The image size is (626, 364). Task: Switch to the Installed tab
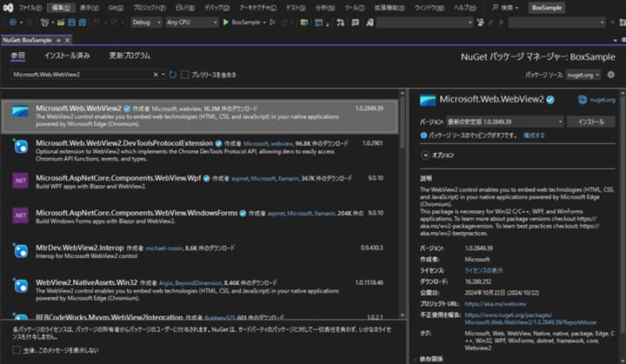pyautogui.click(x=67, y=56)
